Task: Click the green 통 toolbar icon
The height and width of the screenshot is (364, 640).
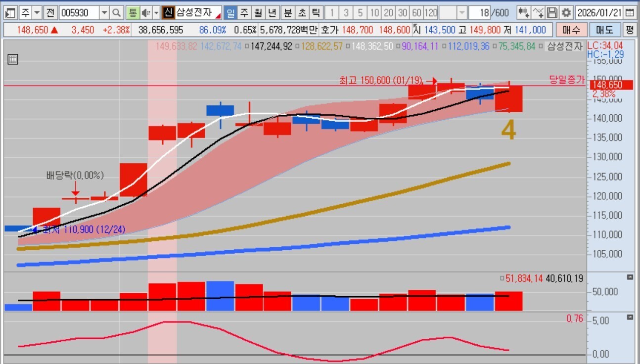Action: pyautogui.click(x=132, y=12)
